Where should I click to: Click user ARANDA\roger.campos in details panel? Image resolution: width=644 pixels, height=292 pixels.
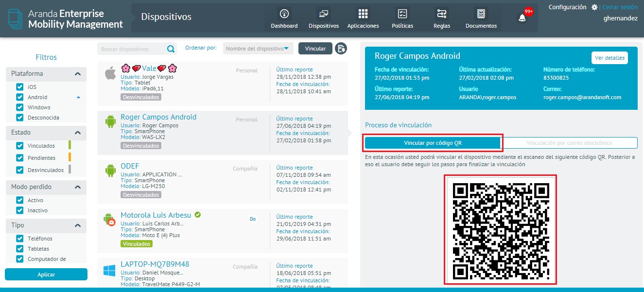(487, 97)
